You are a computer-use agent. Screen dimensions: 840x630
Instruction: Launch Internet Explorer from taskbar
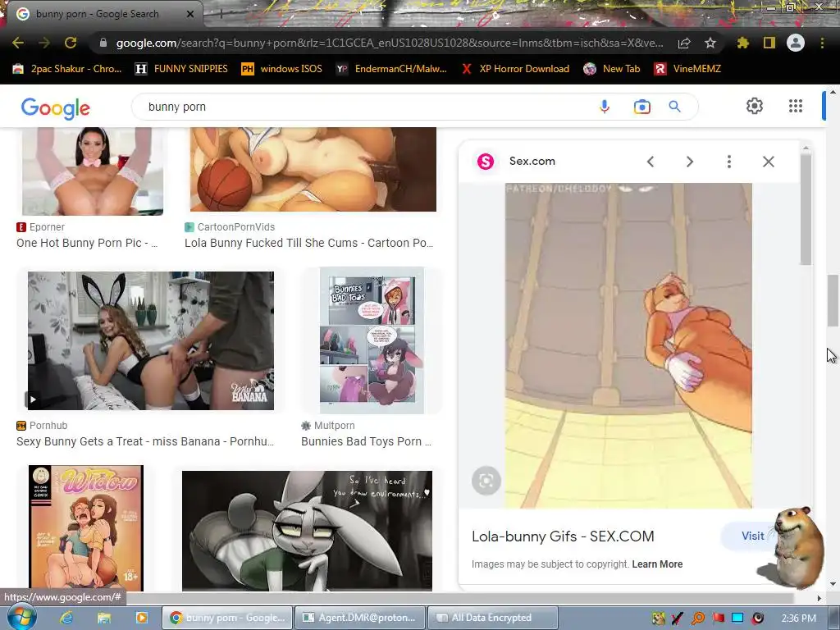click(x=66, y=618)
